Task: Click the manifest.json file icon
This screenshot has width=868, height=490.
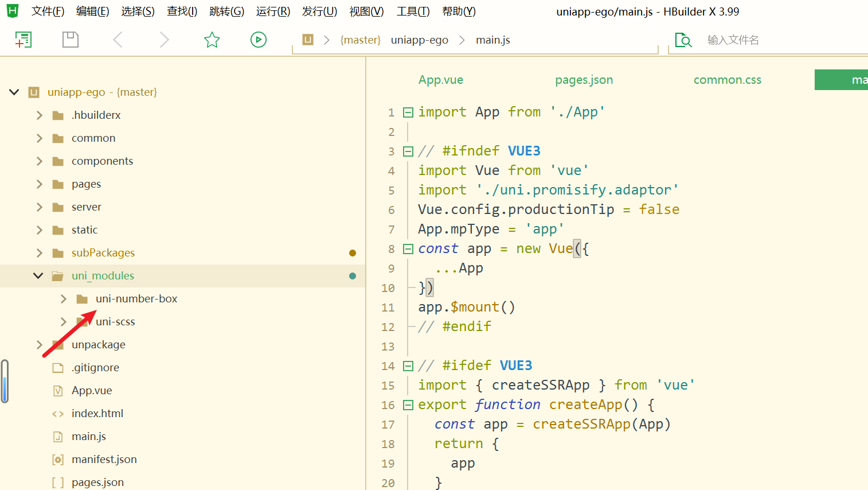Action: coord(58,460)
